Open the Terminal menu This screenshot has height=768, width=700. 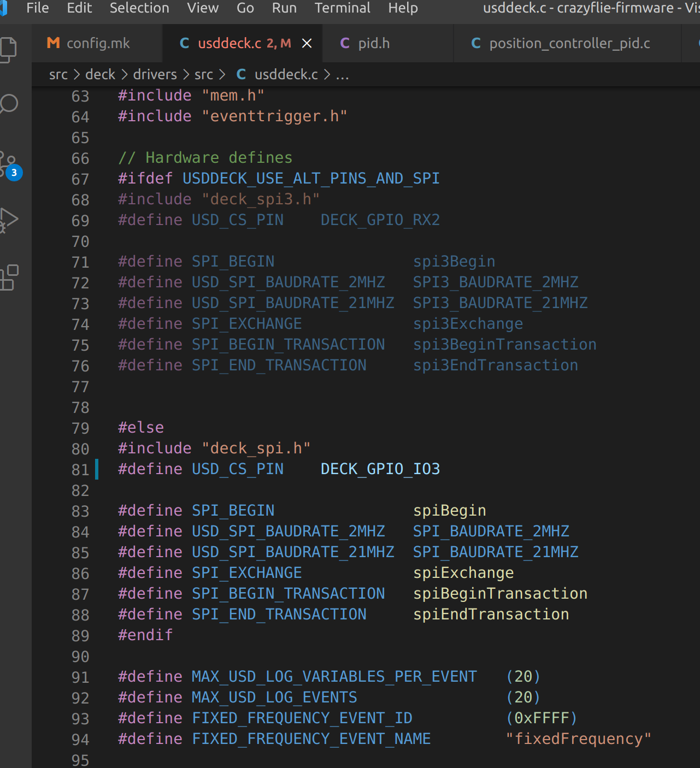pos(342,8)
